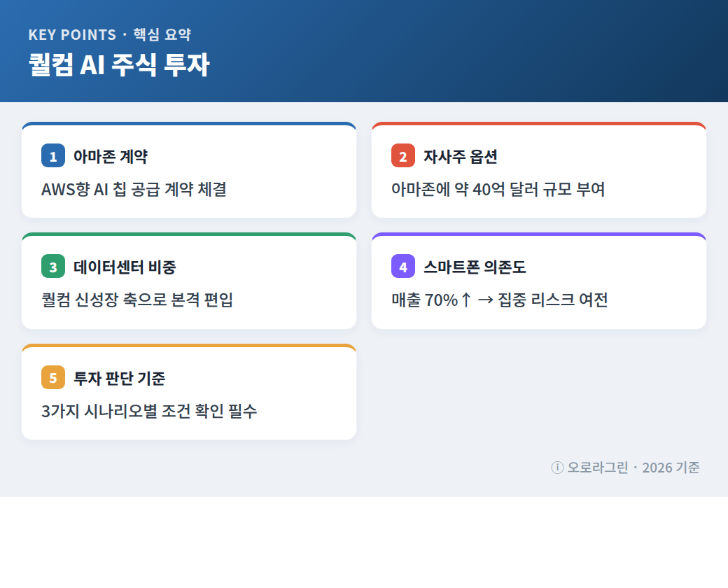Screen dimensions: 728x588
Task: Select the heading 투자 판단 기준
Action: tap(119, 378)
